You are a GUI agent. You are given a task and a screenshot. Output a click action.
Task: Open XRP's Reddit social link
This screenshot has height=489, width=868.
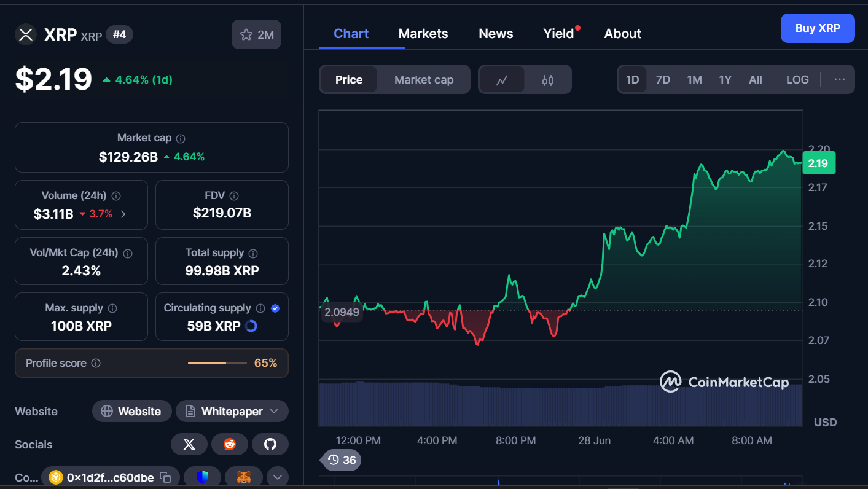230,444
